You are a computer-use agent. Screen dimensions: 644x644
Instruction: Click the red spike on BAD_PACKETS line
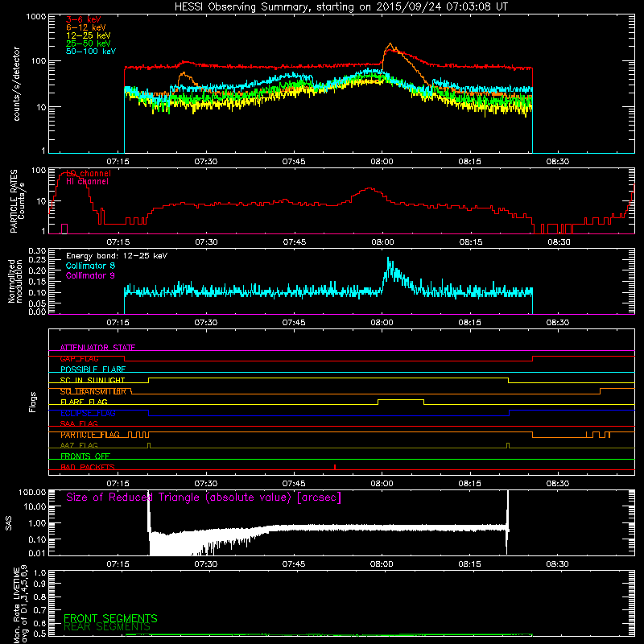(335, 467)
